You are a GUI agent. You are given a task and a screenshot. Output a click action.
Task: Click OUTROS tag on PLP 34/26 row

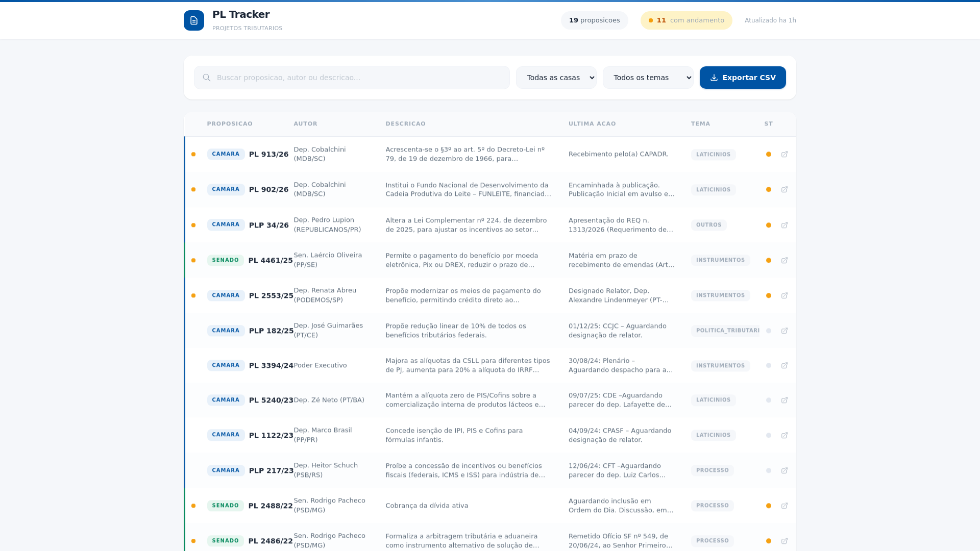pyautogui.click(x=708, y=225)
